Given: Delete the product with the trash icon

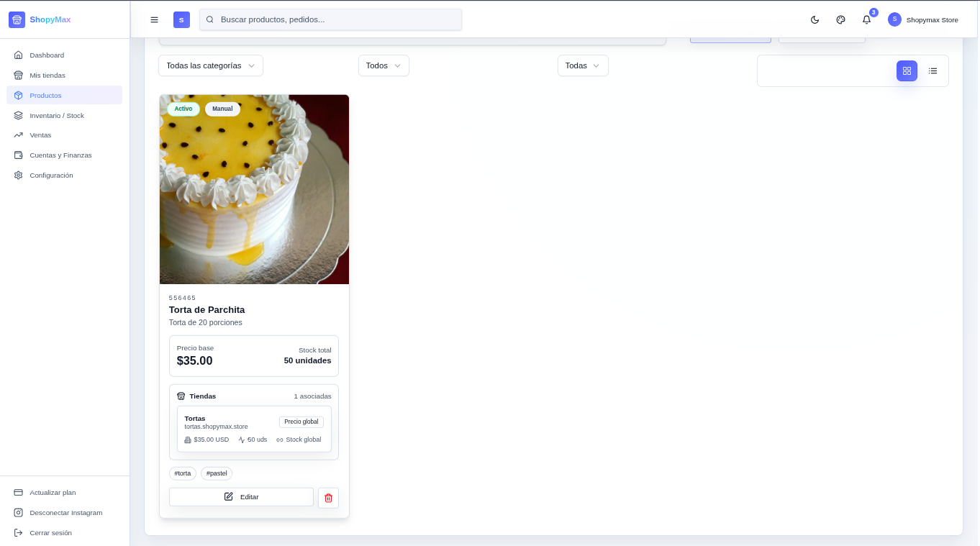Looking at the screenshot, I should tap(328, 497).
